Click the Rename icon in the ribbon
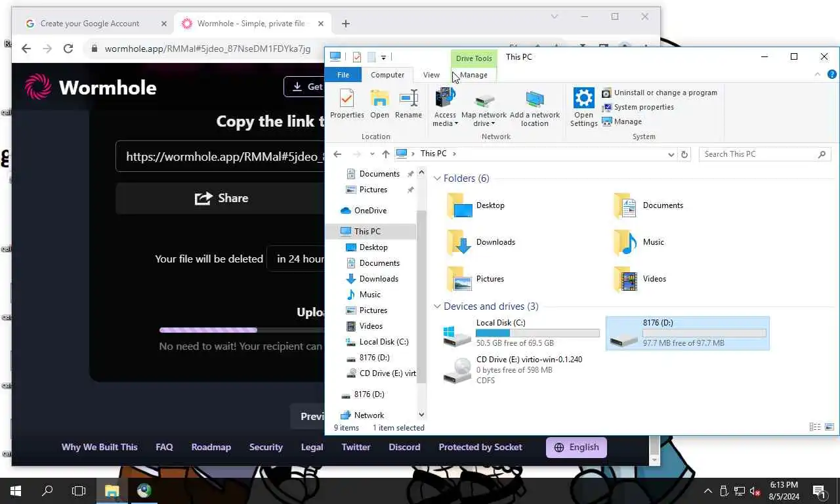This screenshot has height=504, width=840. tap(408, 98)
